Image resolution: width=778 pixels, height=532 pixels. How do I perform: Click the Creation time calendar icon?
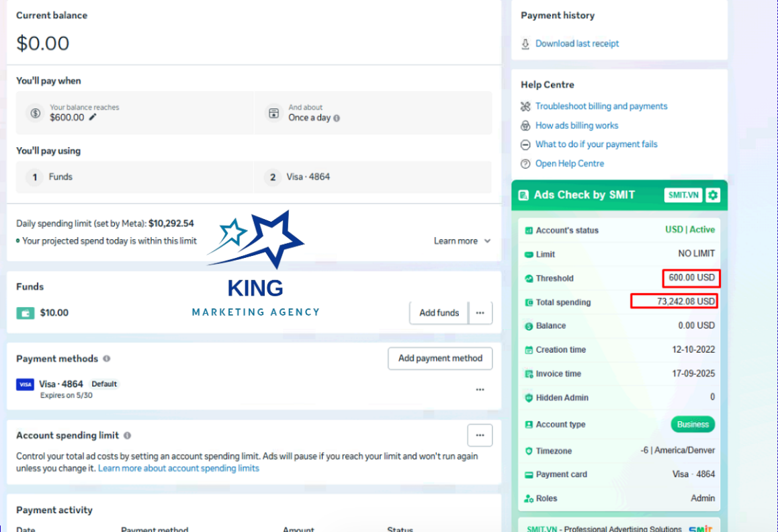tap(529, 350)
